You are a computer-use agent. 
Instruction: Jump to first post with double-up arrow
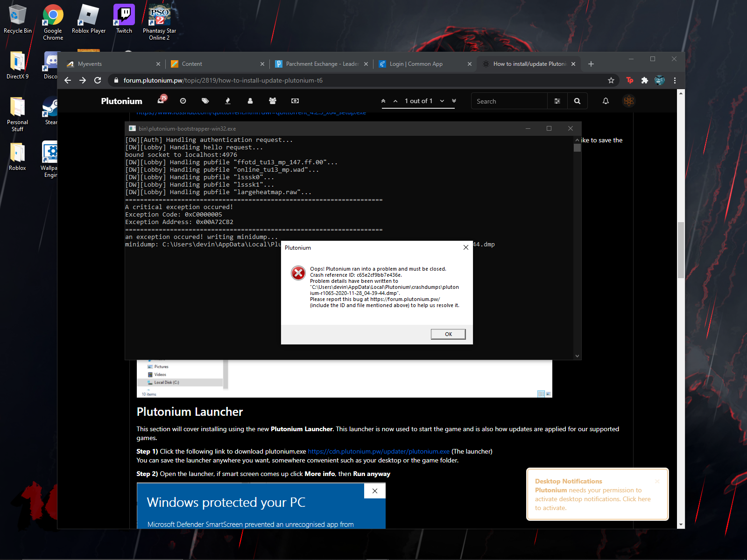click(x=383, y=101)
